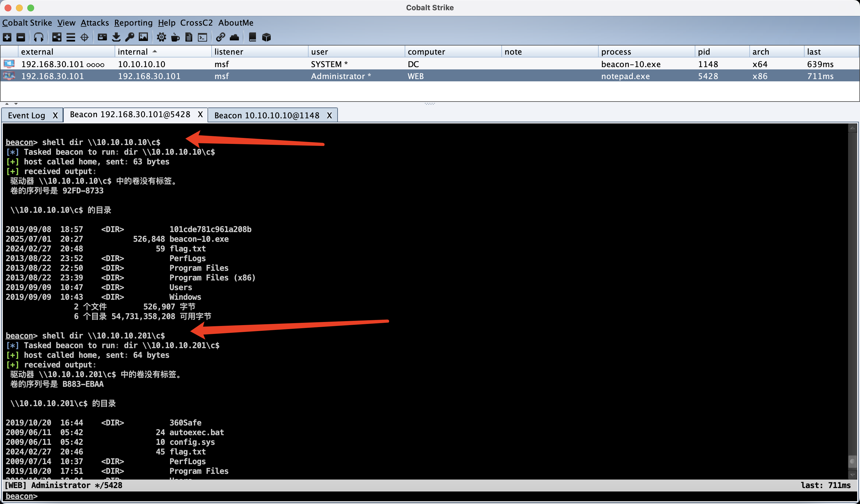
Task: Manage web server via cloud icon
Action: point(234,37)
